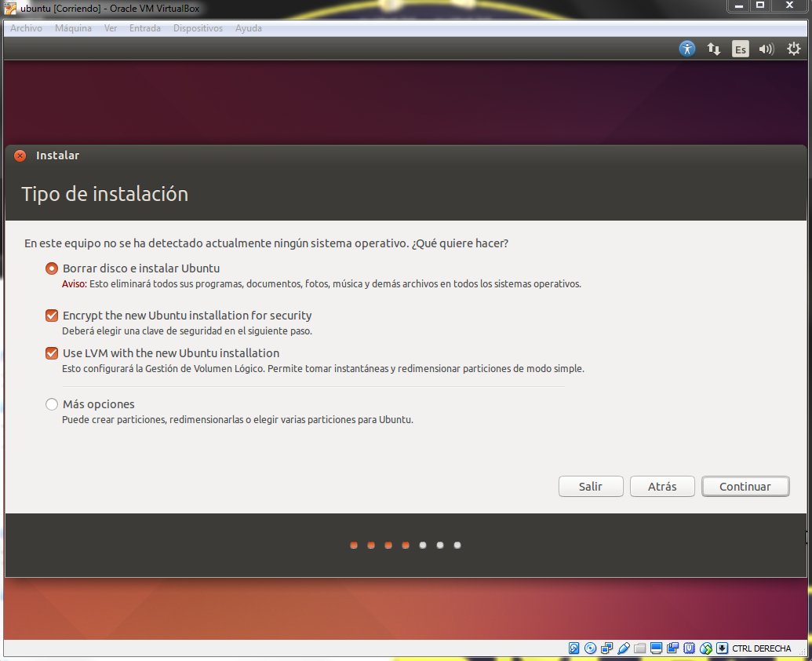This screenshot has width=812, height=661.
Task: Click the Atrás button
Action: point(662,487)
